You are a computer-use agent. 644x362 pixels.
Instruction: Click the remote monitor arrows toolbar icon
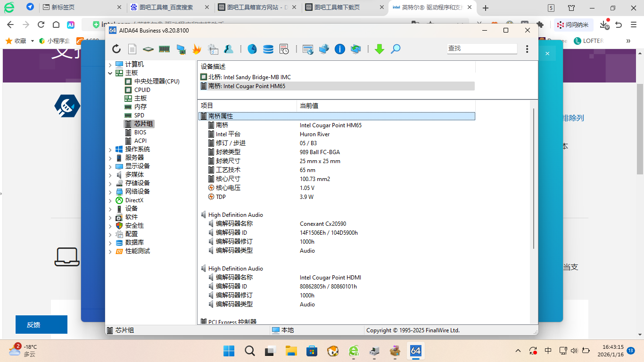pos(356,49)
